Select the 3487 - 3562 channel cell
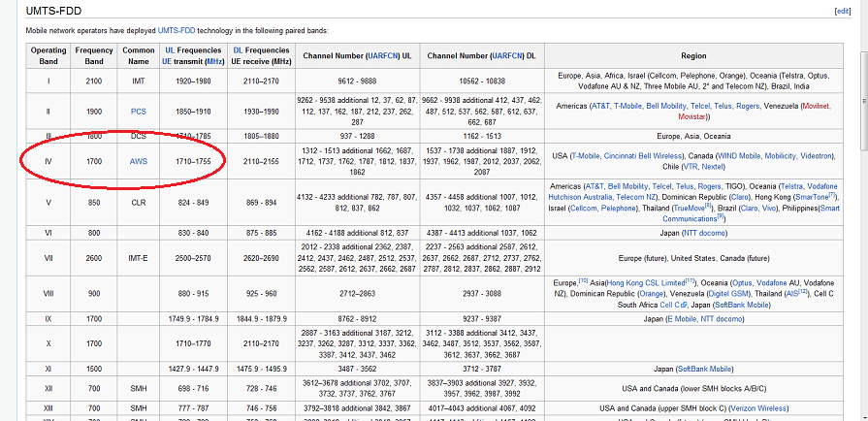868x421 pixels. tap(358, 369)
